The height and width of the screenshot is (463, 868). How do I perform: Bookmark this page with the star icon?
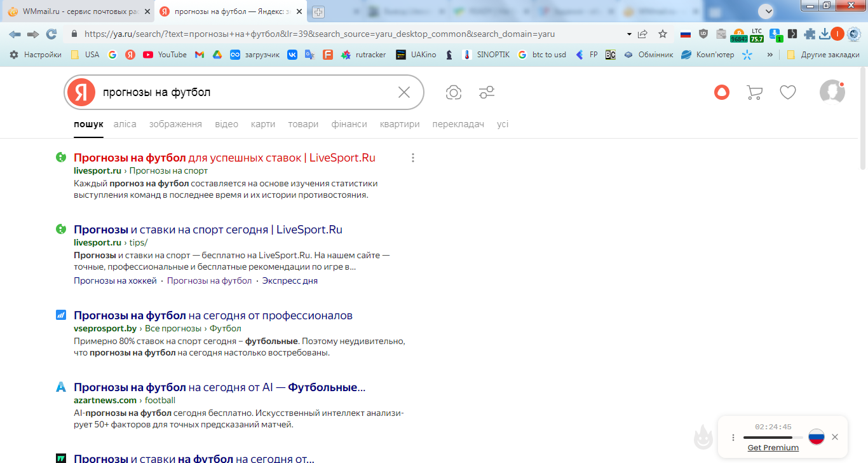coord(663,34)
